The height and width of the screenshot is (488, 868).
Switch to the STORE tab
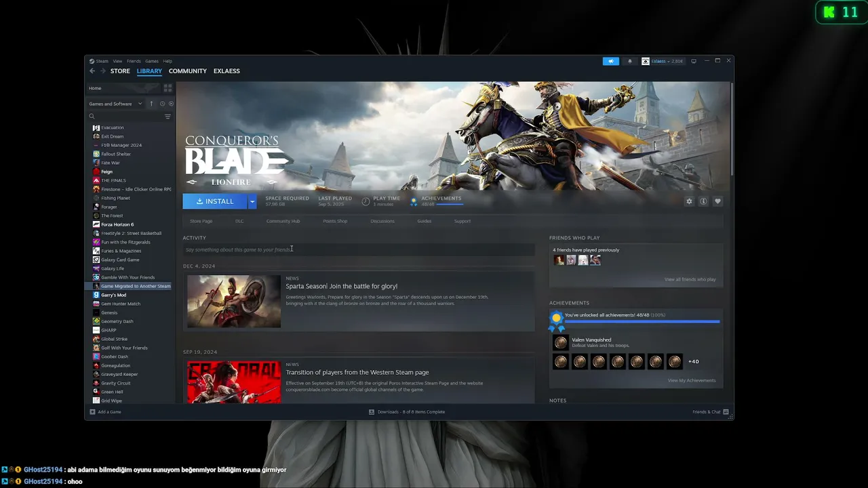click(120, 71)
